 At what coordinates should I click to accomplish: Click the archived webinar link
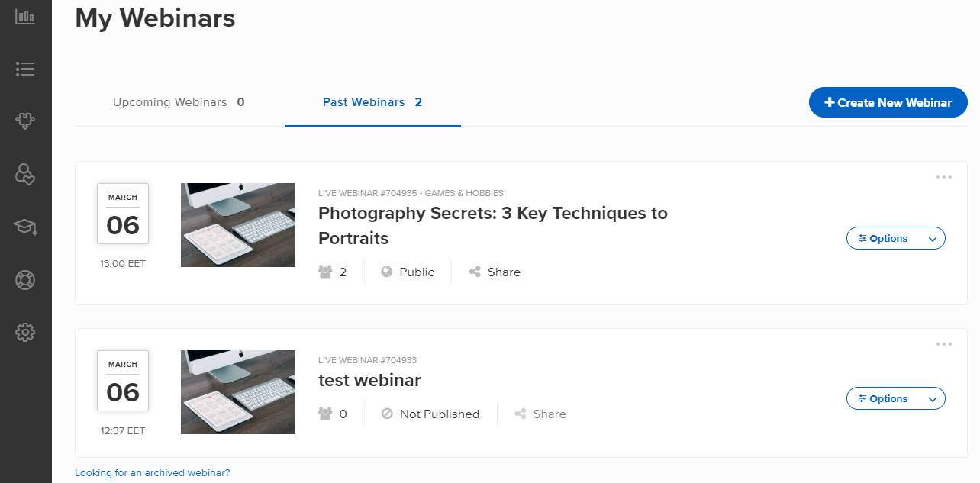(x=152, y=473)
